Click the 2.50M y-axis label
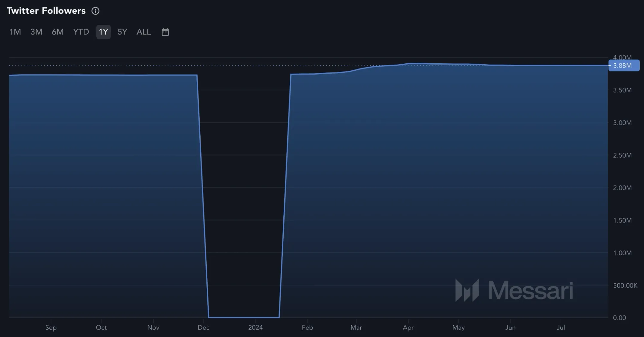 [x=622, y=155]
